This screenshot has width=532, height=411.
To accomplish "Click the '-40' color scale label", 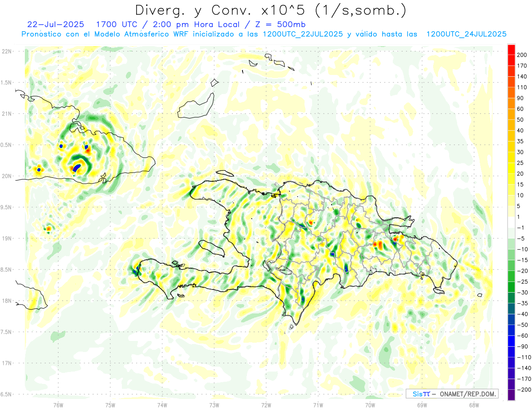I will point(522,314).
